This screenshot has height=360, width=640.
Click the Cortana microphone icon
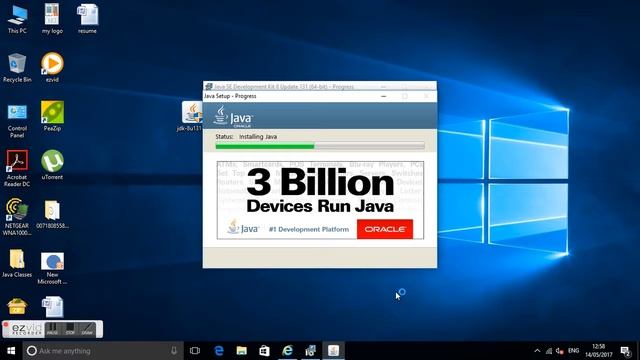[174, 351]
